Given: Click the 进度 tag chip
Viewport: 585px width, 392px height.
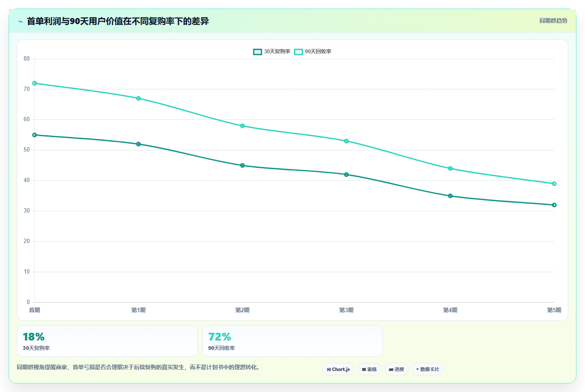Looking at the screenshot, I should pyautogui.click(x=397, y=369).
